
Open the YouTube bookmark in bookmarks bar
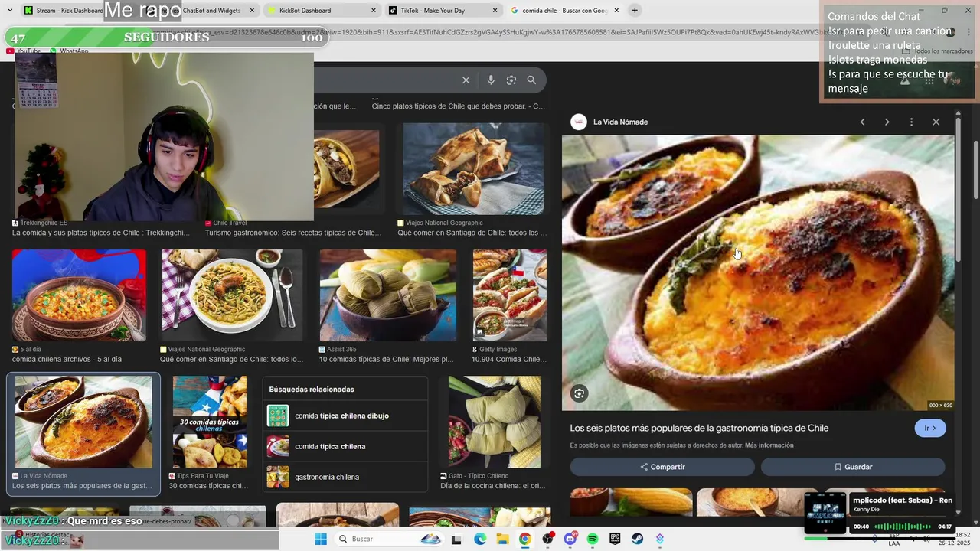coord(24,51)
